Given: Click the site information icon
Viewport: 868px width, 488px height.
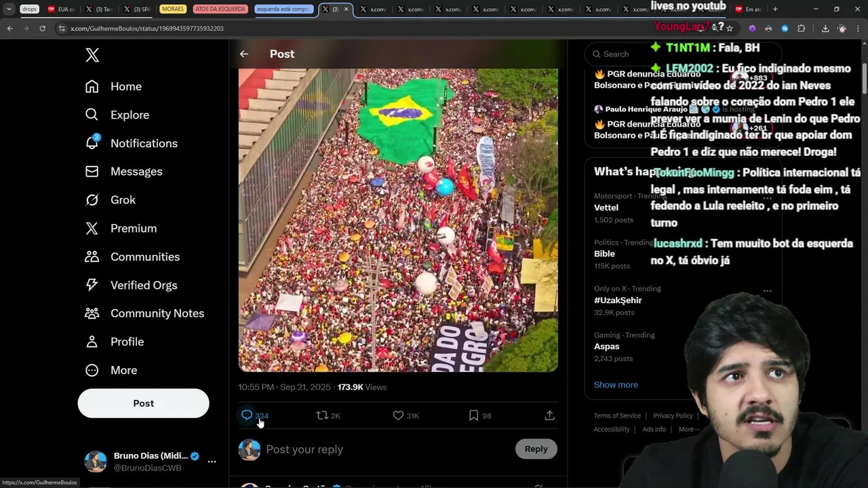Looking at the screenshot, I should click(x=62, y=28).
